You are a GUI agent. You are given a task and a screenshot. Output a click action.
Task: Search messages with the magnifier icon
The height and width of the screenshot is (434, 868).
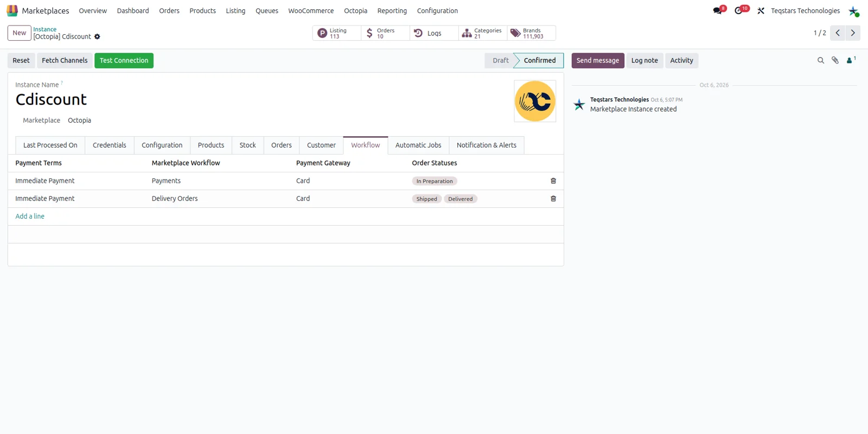point(821,61)
